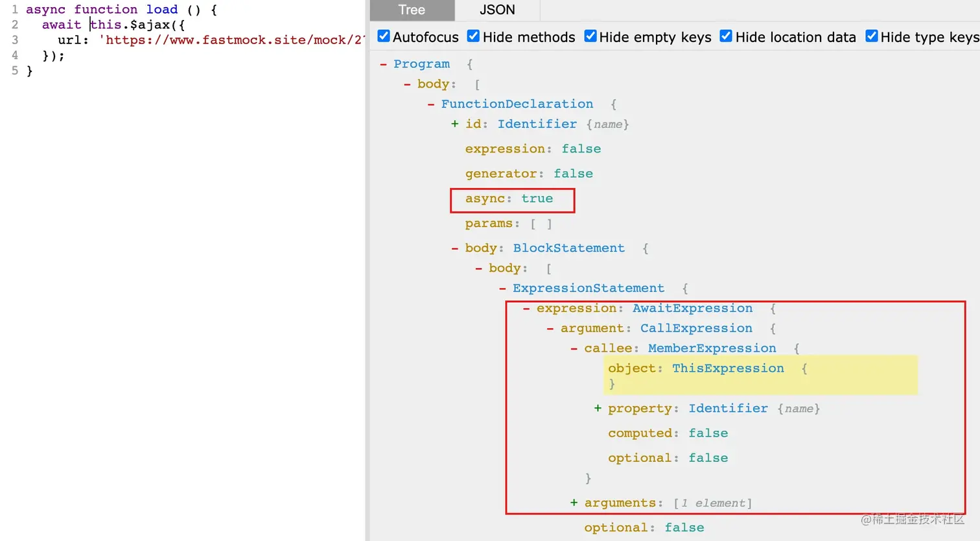Screen dimensions: 980x541
Task: Click the await keyword on line 2
Action: pos(61,24)
